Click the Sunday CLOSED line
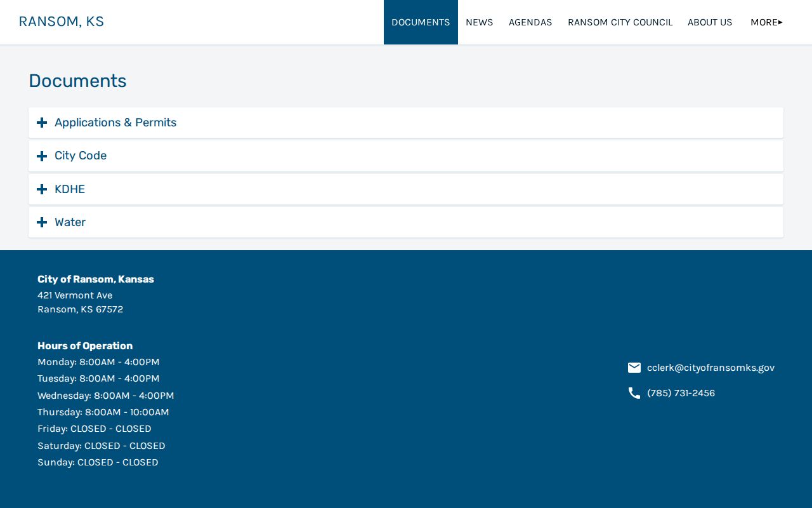The width and height of the screenshot is (812, 508). pos(98,462)
